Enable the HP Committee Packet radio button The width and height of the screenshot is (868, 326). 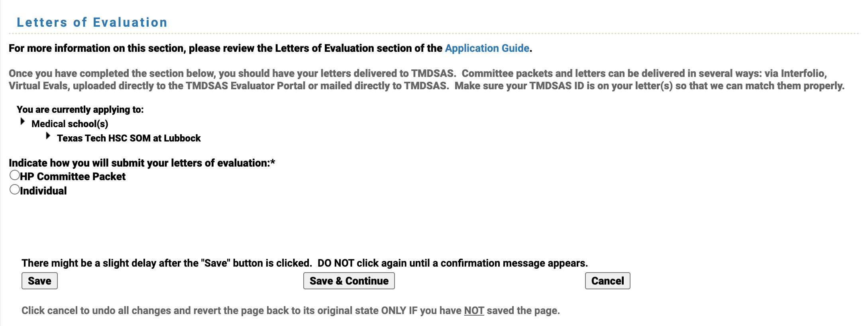point(14,174)
